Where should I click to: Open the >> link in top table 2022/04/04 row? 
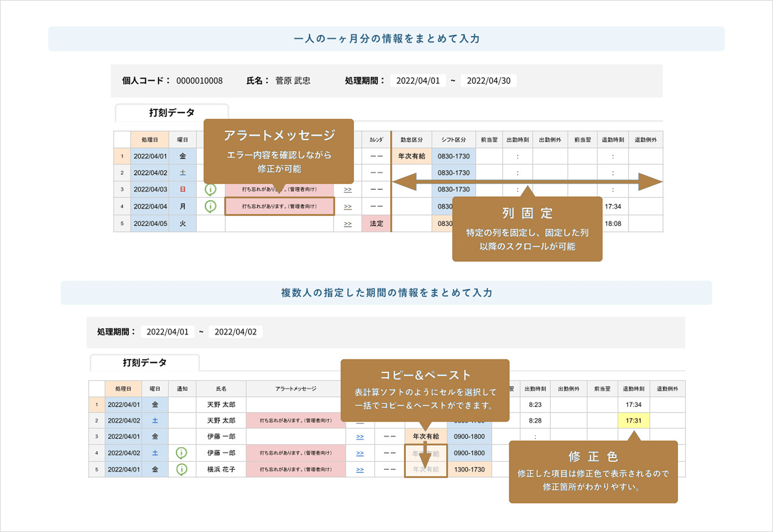[348, 207]
